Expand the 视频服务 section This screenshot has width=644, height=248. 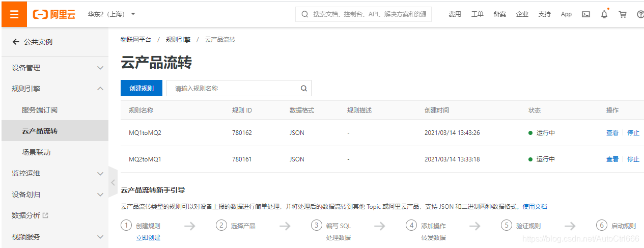55,237
